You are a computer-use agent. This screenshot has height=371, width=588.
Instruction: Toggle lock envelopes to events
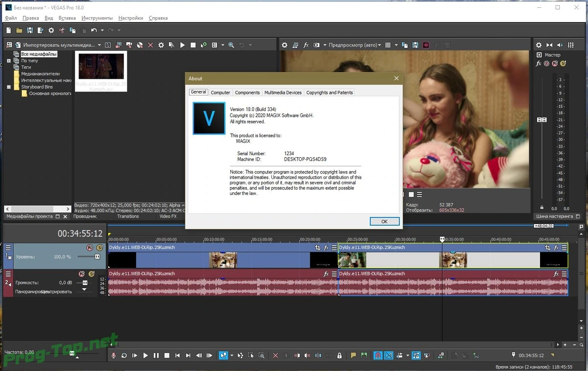point(416,355)
